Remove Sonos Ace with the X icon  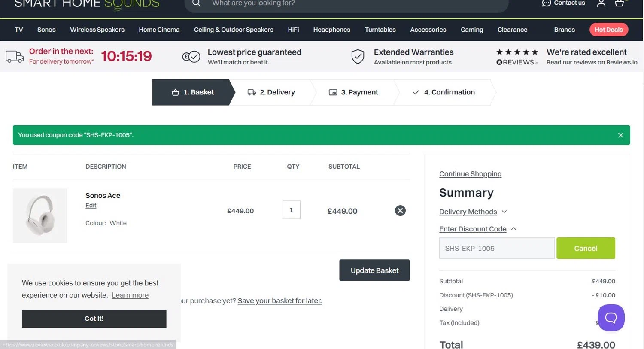point(400,211)
